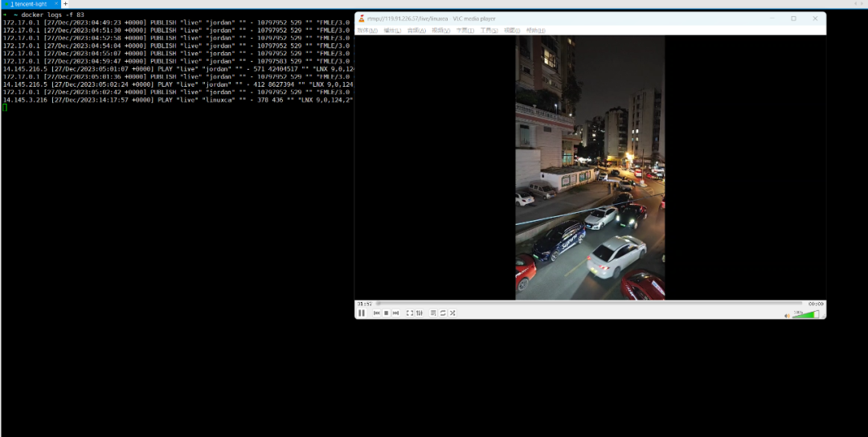Open the Tools (工具) menu in VLC
Image resolution: width=868 pixels, height=437 pixels.
(489, 31)
